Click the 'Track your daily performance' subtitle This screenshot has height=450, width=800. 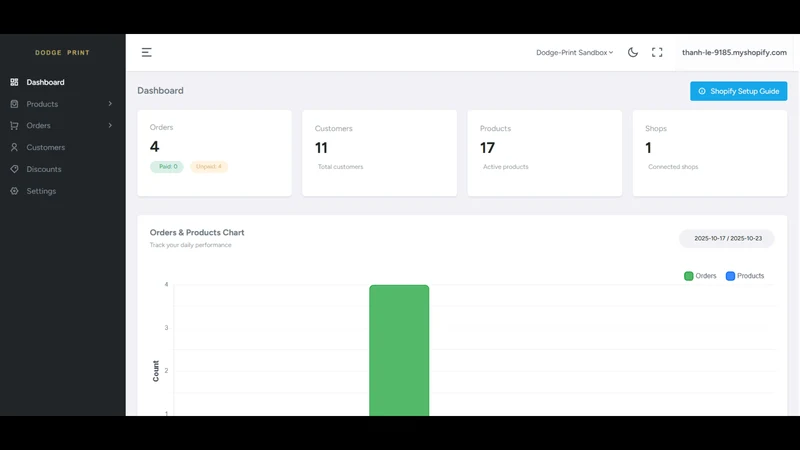click(x=190, y=245)
